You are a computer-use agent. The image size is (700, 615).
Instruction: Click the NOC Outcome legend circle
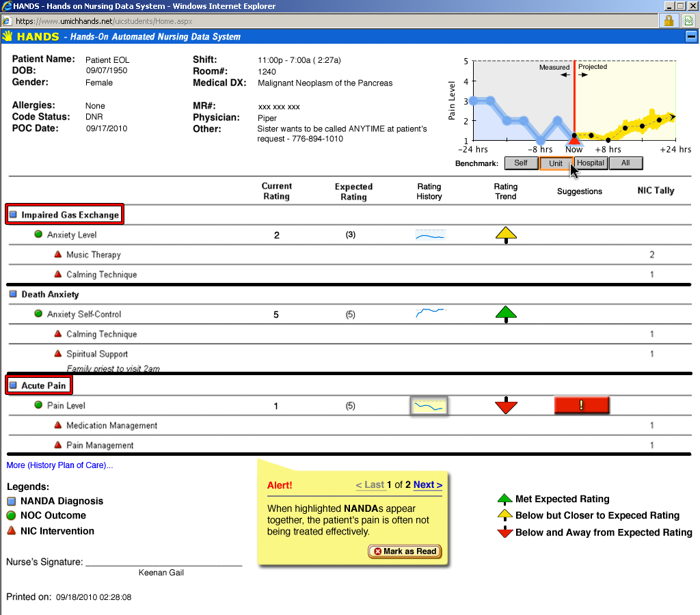12,515
